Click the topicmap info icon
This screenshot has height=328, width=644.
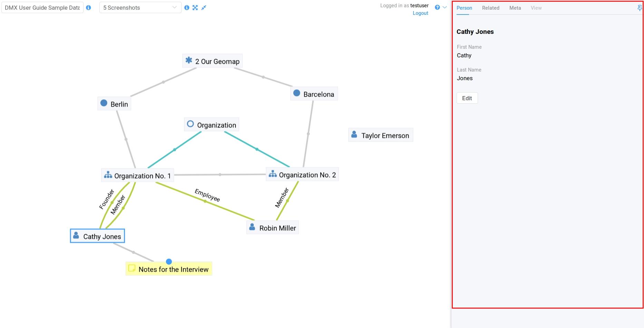coord(187,8)
